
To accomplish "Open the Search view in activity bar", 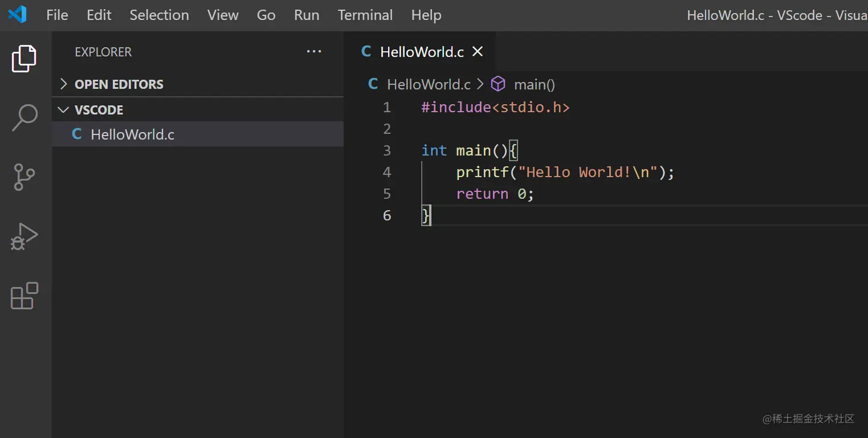I will (x=24, y=118).
